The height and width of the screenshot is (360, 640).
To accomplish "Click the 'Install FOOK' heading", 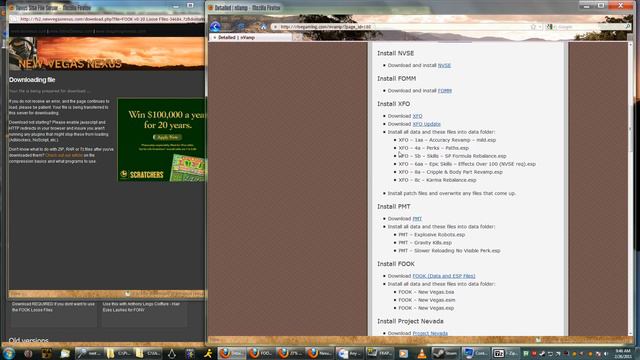I will [396, 264].
